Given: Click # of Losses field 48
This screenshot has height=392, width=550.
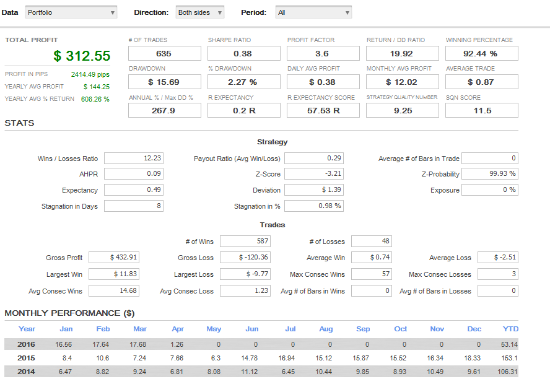Looking at the screenshot, I should point(372,242).
